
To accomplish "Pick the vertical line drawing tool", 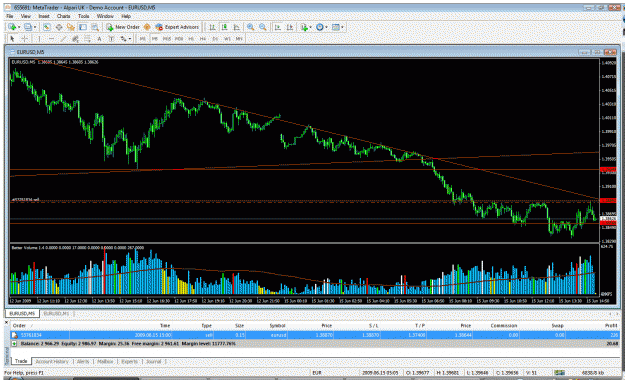I will 39,39.
